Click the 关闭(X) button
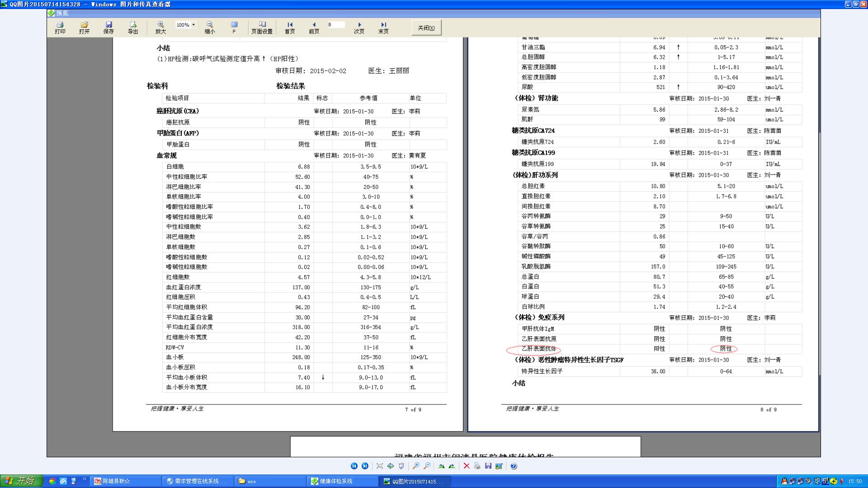The height and width of the screenshot is (488, 868). (x=426, y=28)
